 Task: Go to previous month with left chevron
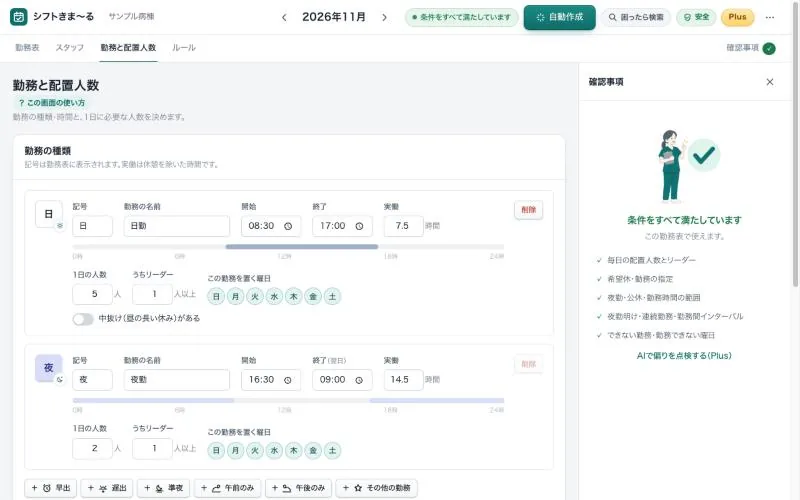pyautogui.click(x=284, y=17)
